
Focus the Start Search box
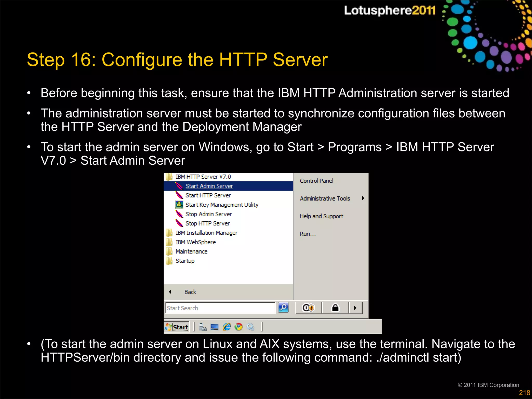(x=220, y=308)
